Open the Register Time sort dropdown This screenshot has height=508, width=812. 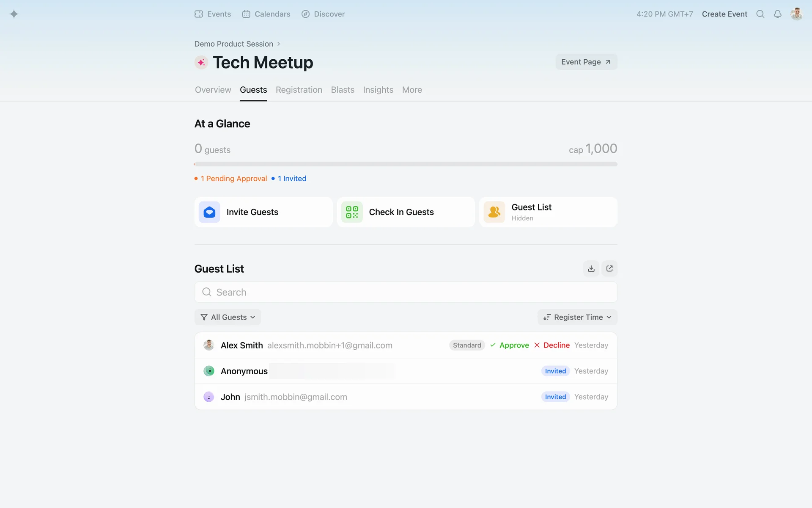click(577, 317)
